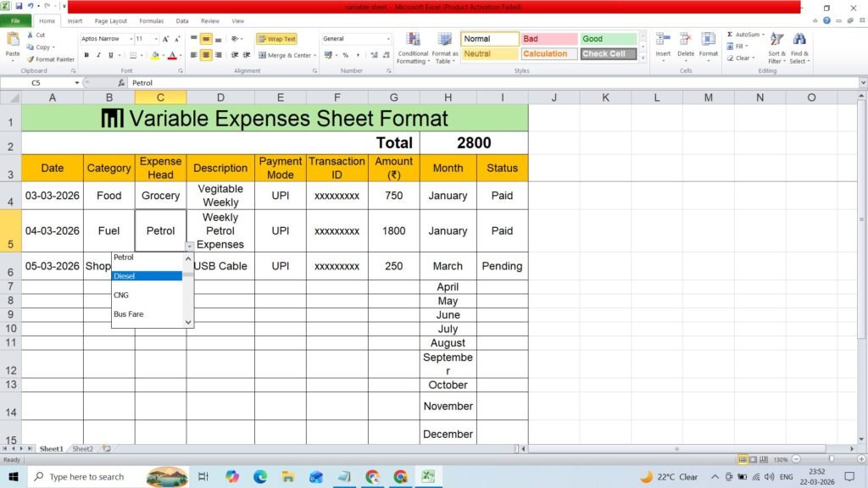Switch to the Formulas tab

tap(151, 21)
